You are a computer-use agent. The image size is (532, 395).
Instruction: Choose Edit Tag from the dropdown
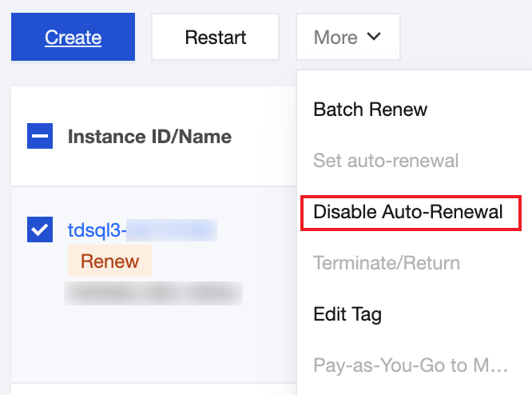pos(347,314)
